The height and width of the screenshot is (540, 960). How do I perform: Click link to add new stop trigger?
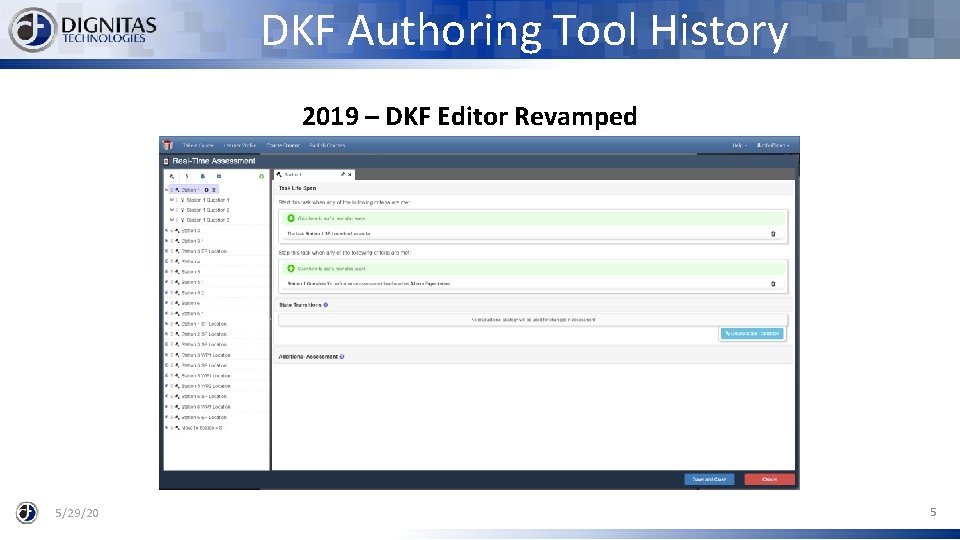[331, 268]
